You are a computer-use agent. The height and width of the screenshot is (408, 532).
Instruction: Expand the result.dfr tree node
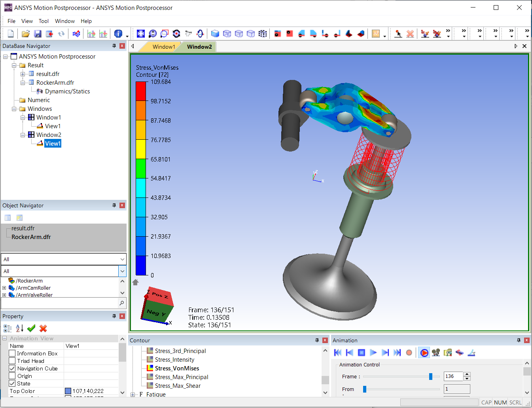coord(23,74)
